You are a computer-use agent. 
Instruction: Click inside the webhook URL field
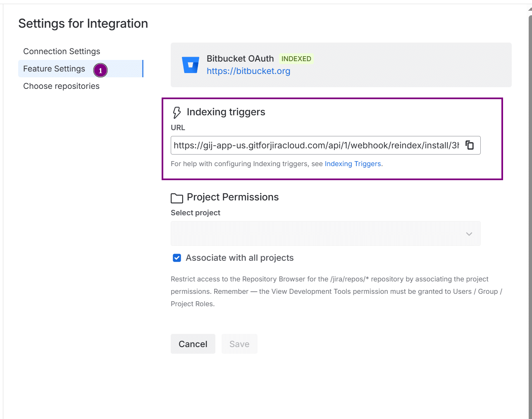tap(316, 145)
